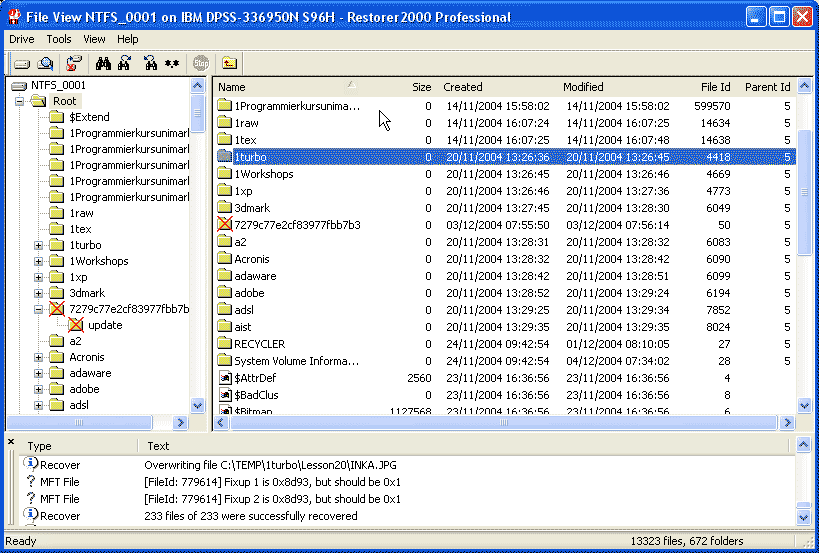Select the 1tex folder in tree

click(x=80, y=229)
